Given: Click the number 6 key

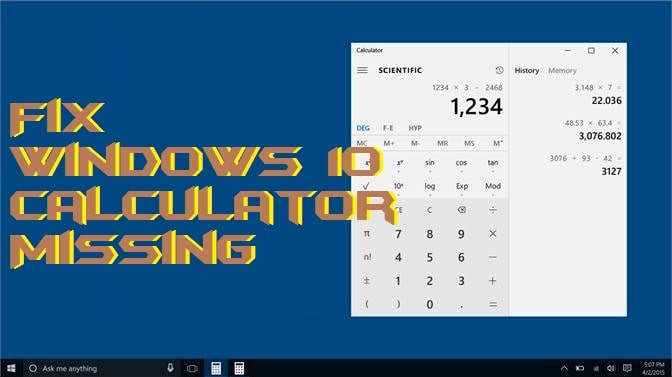Looking at the screenshot, I should (x=461, y=257).
